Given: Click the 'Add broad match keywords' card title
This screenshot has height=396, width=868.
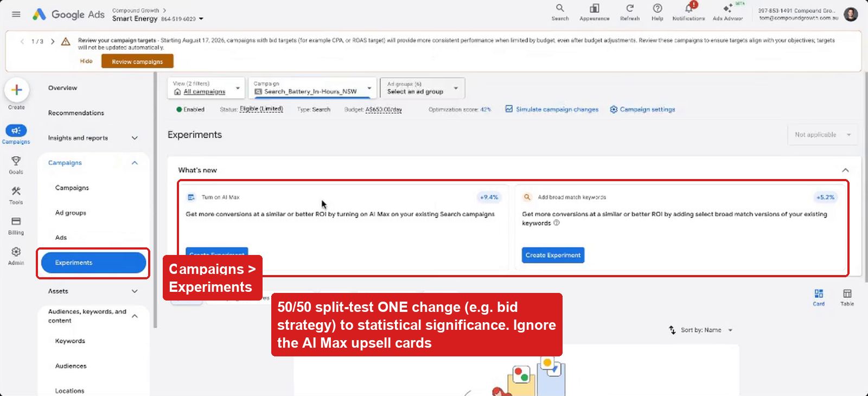Looking at the screenshot, I should coord(572,197).
